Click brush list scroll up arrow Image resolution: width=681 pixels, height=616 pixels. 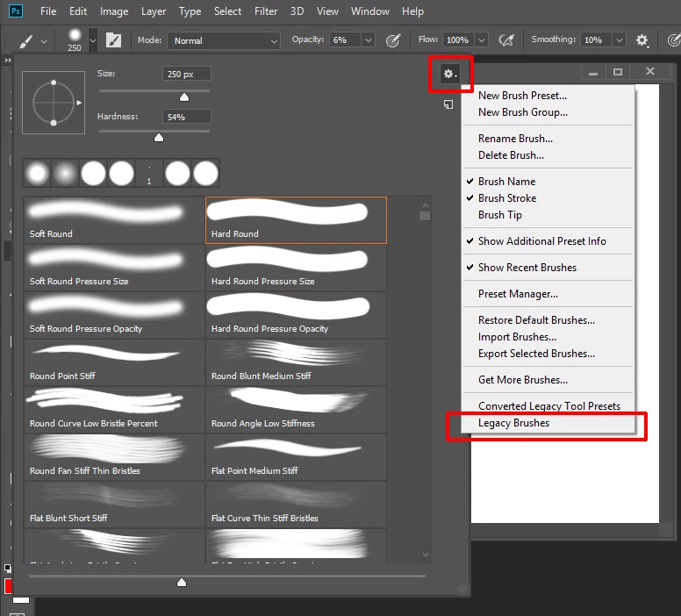tap(426, 205)
